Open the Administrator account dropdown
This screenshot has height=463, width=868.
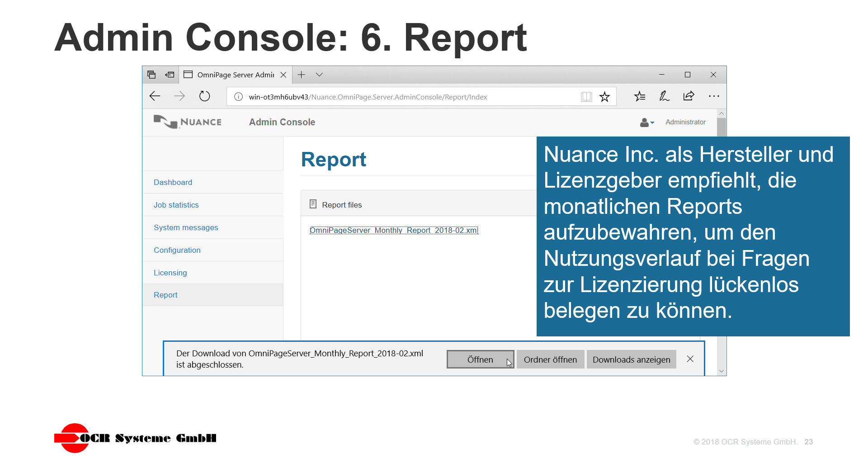[x=647, y=122]
